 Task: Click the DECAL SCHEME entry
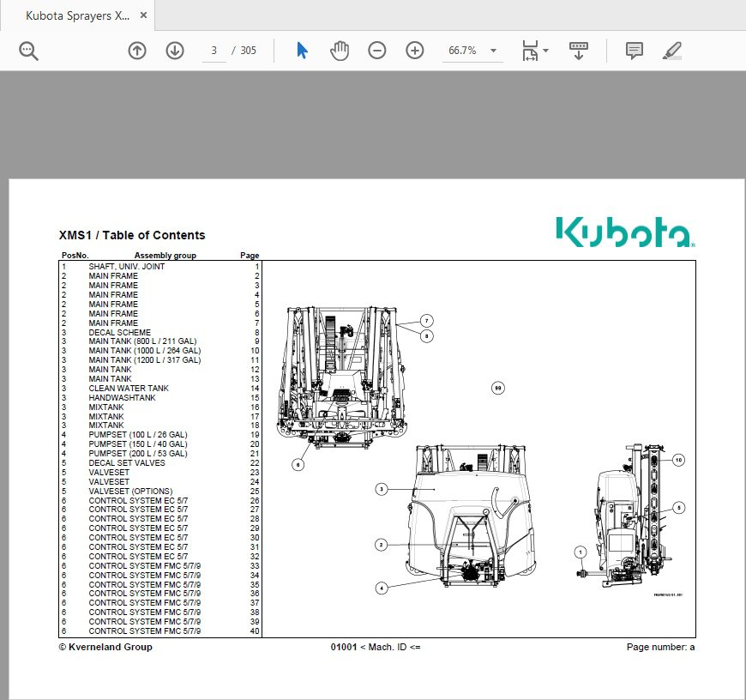pos(119,332)
